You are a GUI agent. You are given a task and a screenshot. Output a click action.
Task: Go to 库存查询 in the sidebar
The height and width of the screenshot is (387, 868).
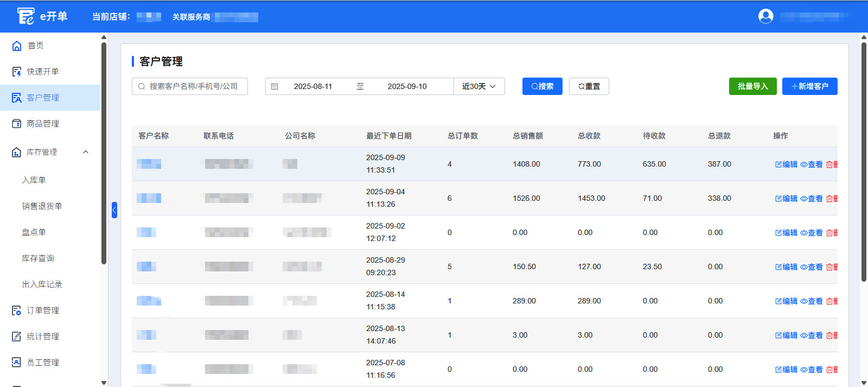point(38,258)
